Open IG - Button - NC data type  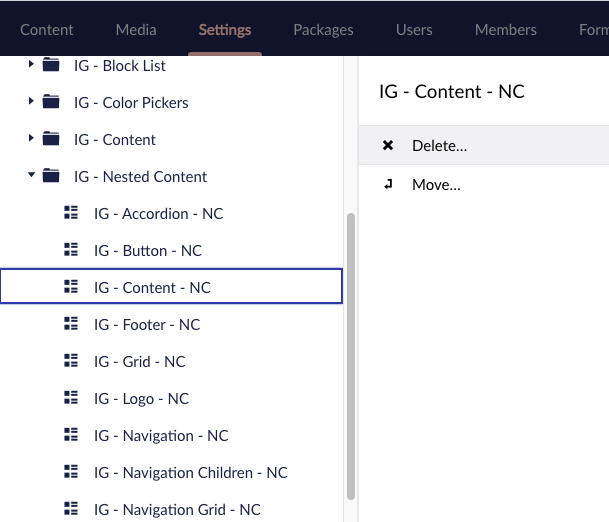148,251
